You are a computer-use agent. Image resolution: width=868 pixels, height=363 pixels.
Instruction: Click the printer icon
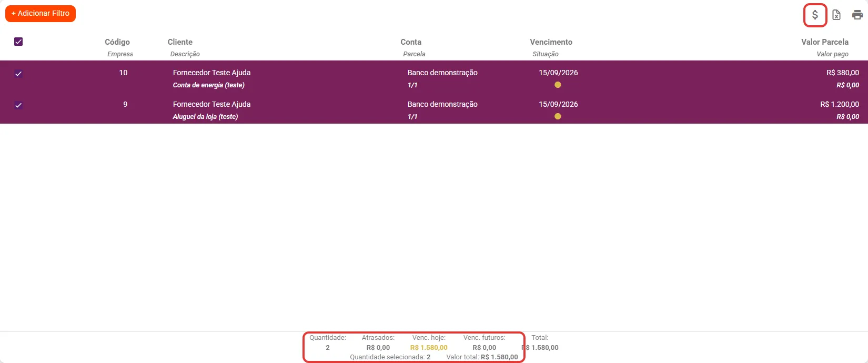(x=857, y=15)
